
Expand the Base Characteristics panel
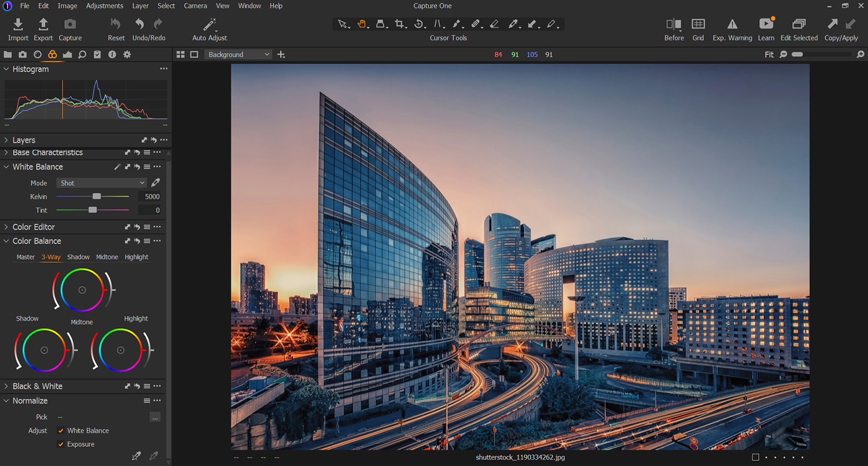(x=6, y=152)
